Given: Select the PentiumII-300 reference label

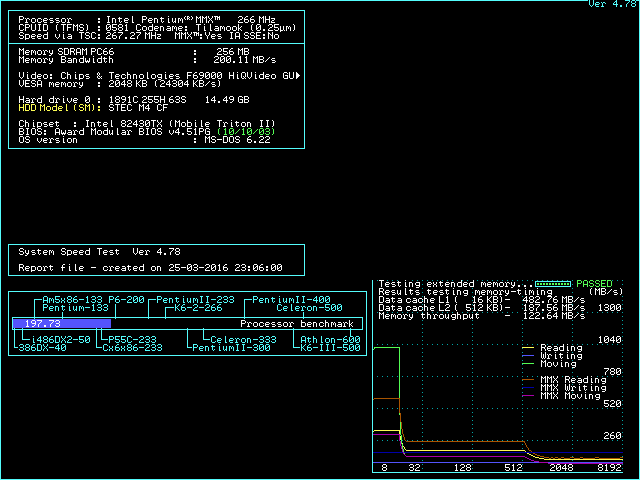Looking at the screenshot, I should [x=231, y=348].
